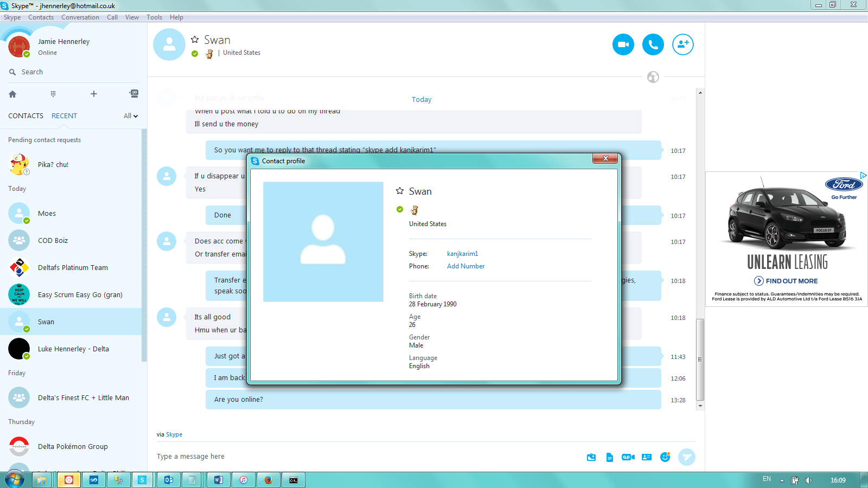Image resolution: width=868 pixels, height=488 pixels.
Task: Open the Easy Scrum Easy Go (gran) chat
Action: click(71, 294)
